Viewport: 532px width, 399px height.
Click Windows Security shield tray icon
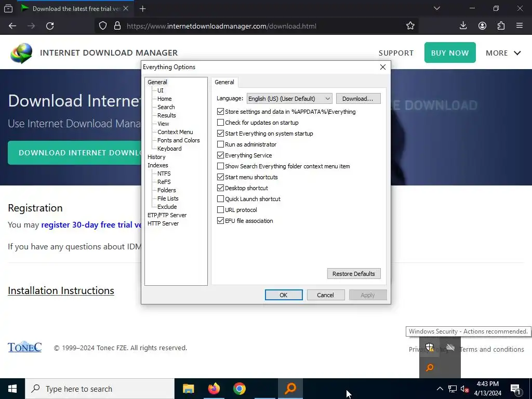tap(430, 347)
